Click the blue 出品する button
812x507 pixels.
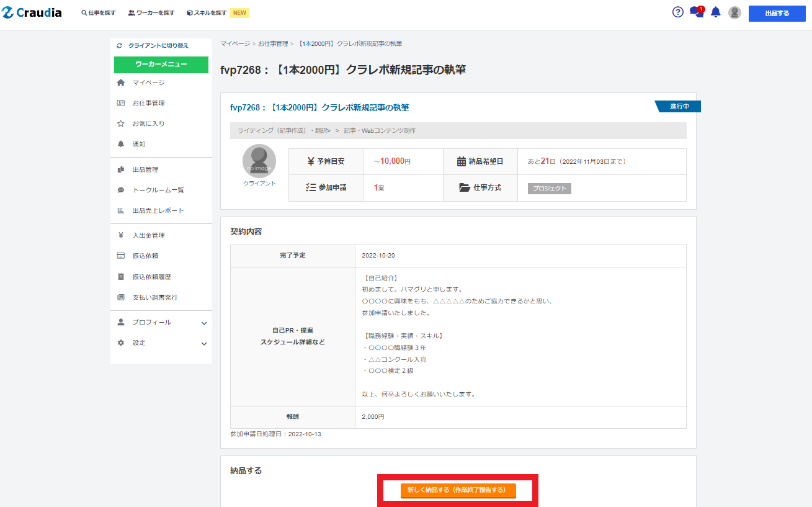tap(777, 13)
